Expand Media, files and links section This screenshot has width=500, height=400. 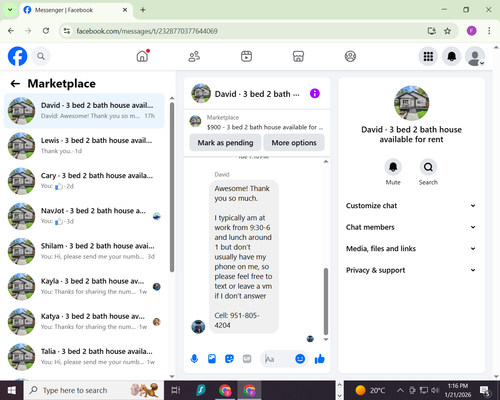pos(411,249)
